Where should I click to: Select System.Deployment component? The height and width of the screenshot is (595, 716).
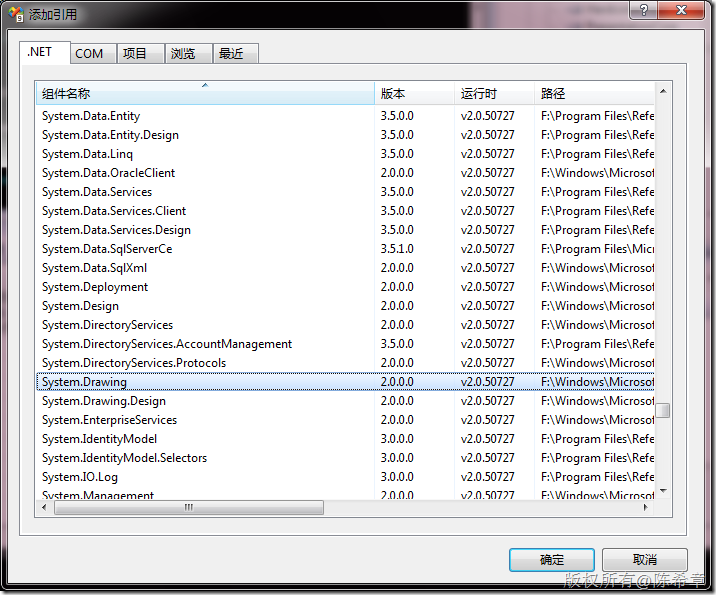(x=345, y=287)
